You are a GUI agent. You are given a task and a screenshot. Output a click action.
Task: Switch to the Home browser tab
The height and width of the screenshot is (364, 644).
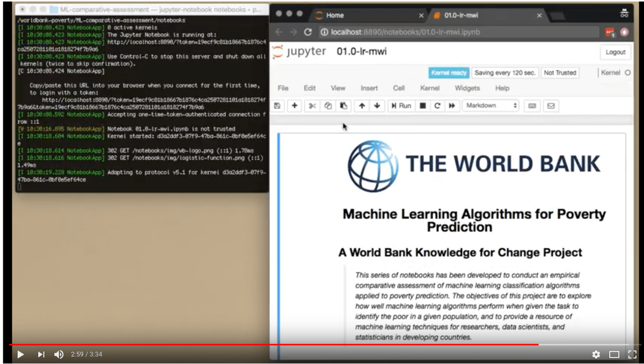(x=370, y=16)
